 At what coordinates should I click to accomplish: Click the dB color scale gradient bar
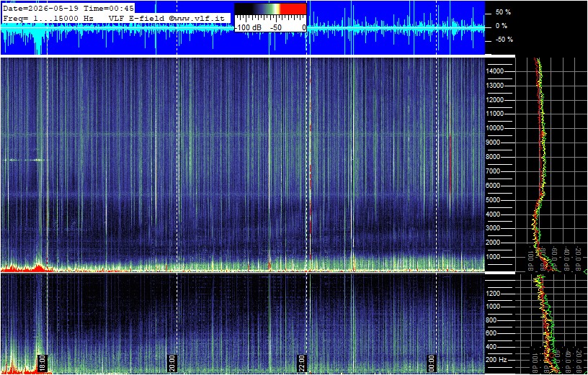pos(270,9)
